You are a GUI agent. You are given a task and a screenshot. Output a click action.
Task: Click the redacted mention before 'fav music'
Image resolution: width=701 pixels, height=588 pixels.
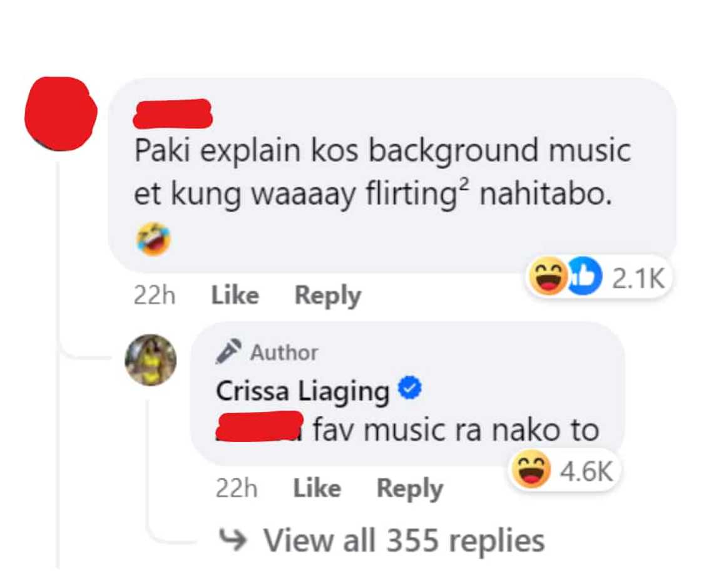260,426
